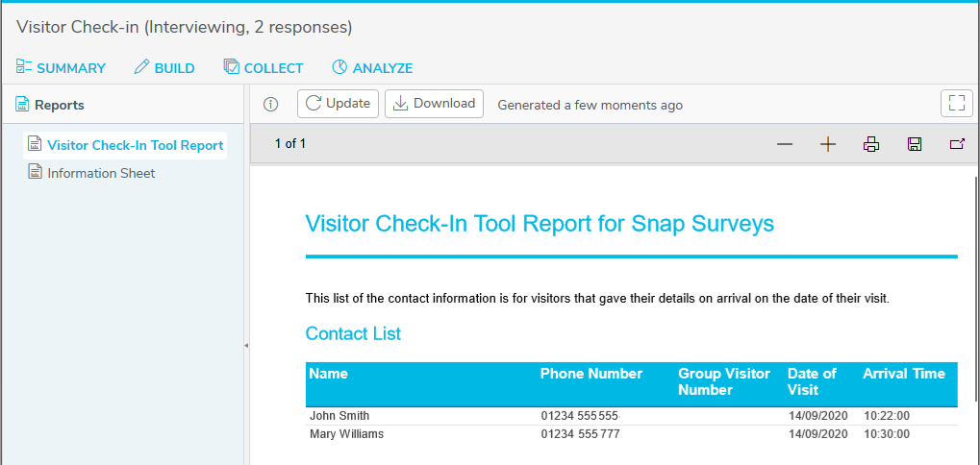The width and height of the screenshot is (980, 465).
Task: Click the John Smith table row
Action: click(631, 416)
